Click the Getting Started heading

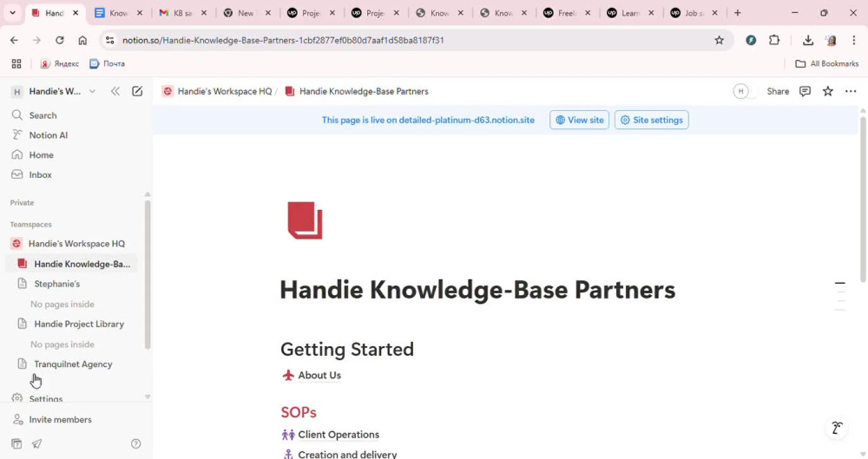347,350
